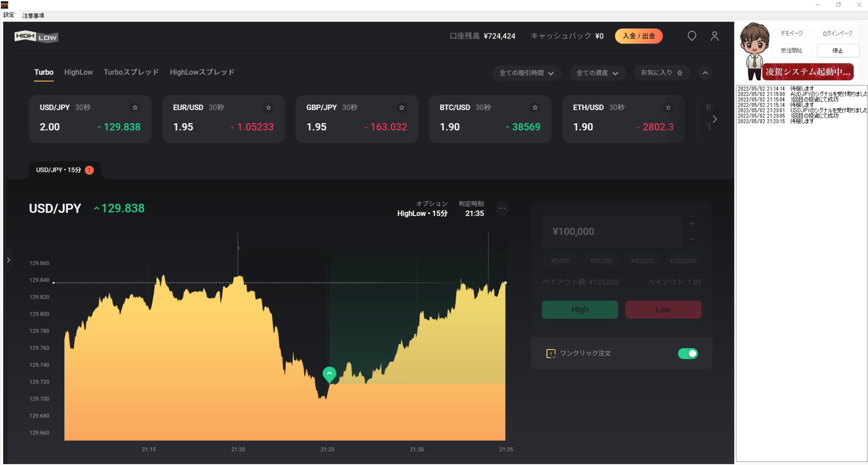868x465 pixels.
Task: Open 全ての取引時間 dropdown
Action: (x=526, y=73)
